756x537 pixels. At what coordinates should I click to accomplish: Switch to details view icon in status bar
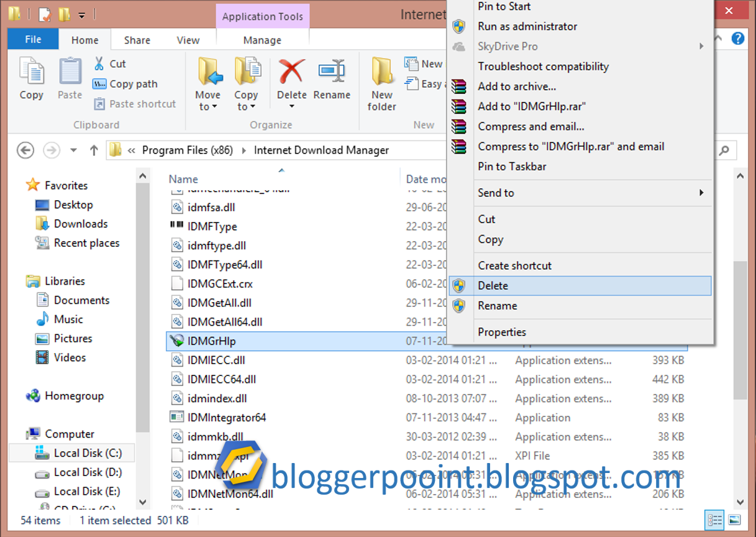(714, 520)
